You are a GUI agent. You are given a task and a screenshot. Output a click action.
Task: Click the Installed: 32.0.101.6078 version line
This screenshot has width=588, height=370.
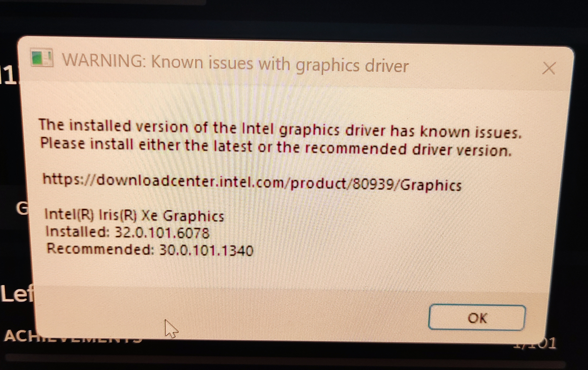(128, 232)
